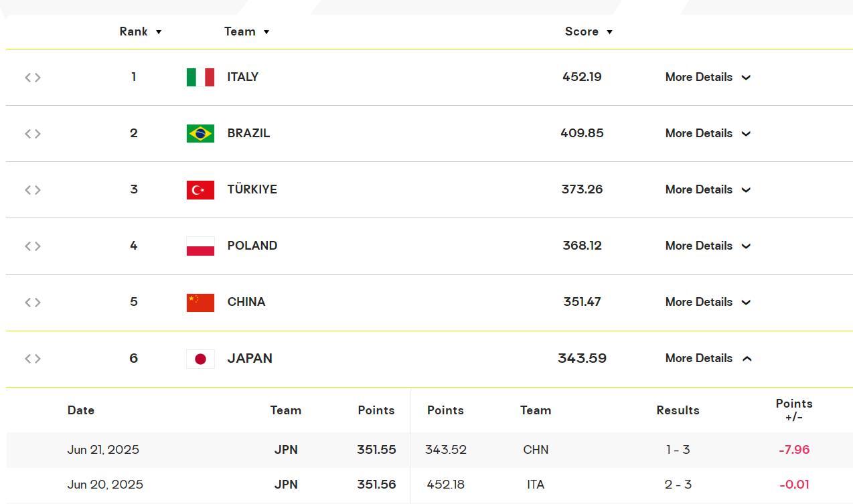Select the BRAZIL team name

(x=248, y=133)
